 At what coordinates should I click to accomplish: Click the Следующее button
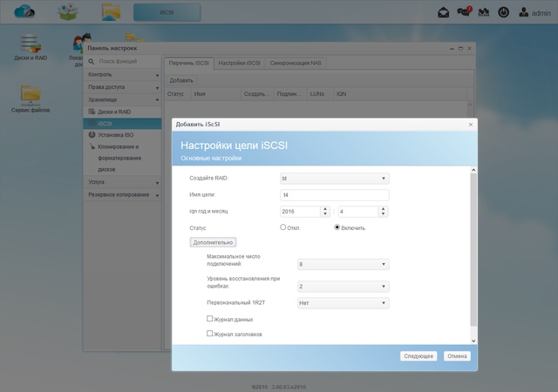coord(418,356)
